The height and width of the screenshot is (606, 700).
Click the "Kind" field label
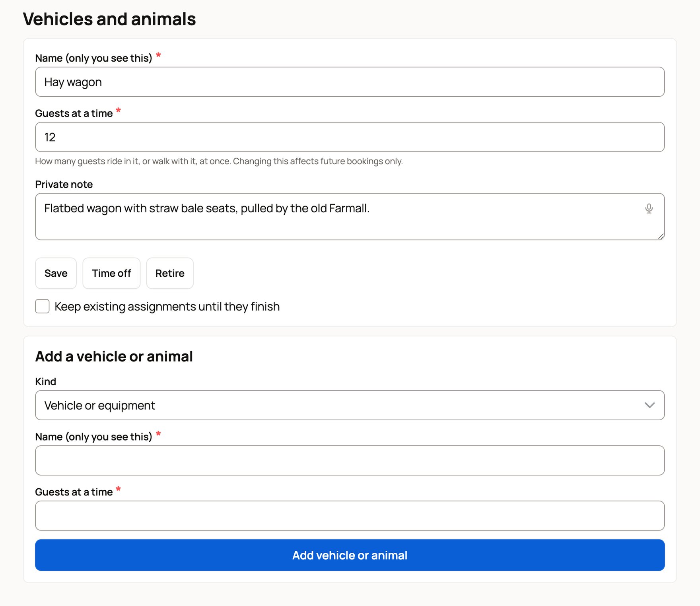pyautogui.click(x=46, y=382)
